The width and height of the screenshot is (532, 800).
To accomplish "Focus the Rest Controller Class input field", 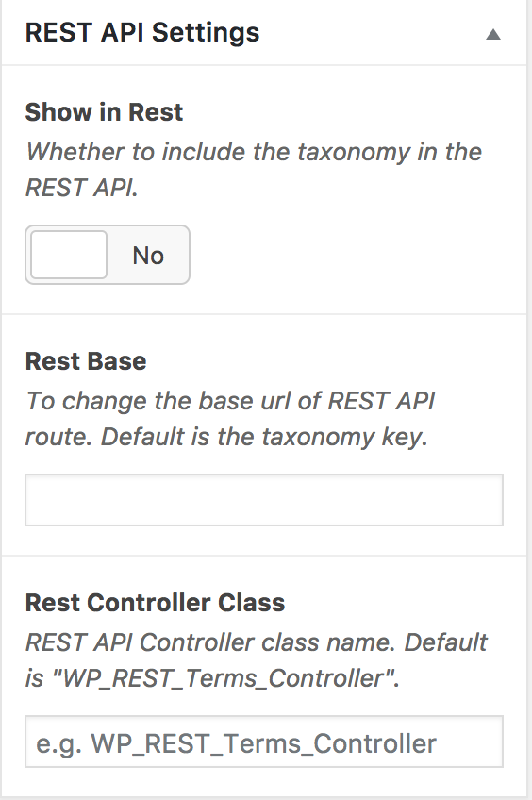I will pos(264,742).
